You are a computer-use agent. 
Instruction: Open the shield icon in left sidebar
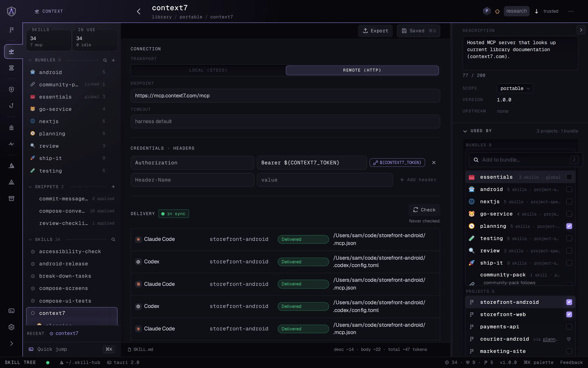tap(11, 90)
